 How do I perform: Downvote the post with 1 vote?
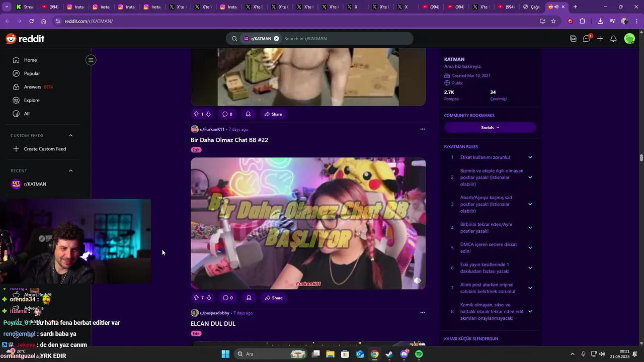coord(208,114)
